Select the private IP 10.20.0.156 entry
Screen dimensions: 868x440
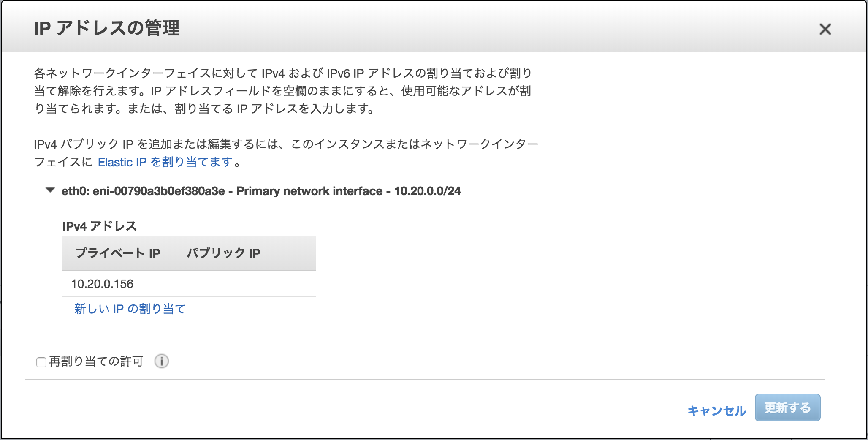(x=103, y=284)
